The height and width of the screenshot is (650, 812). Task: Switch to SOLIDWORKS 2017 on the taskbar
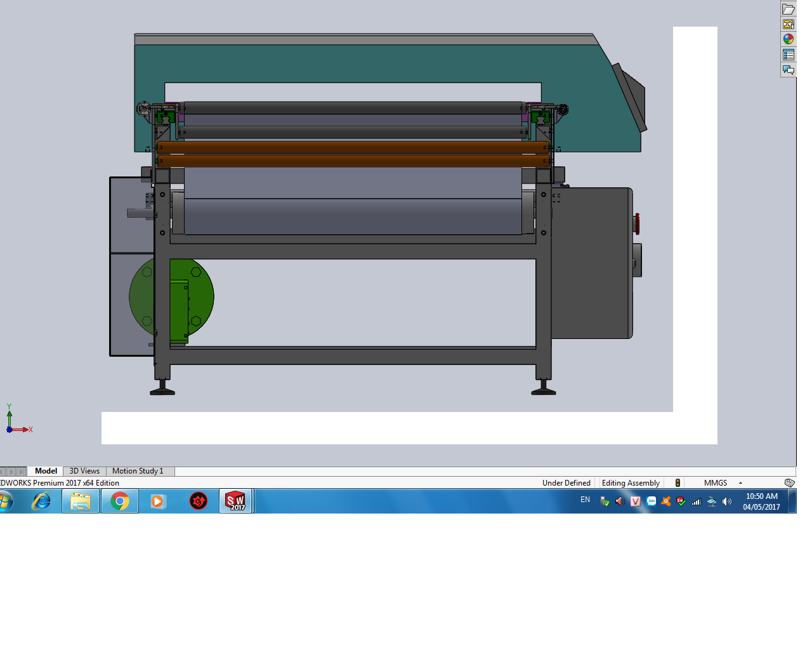click(x=236, y=501)
